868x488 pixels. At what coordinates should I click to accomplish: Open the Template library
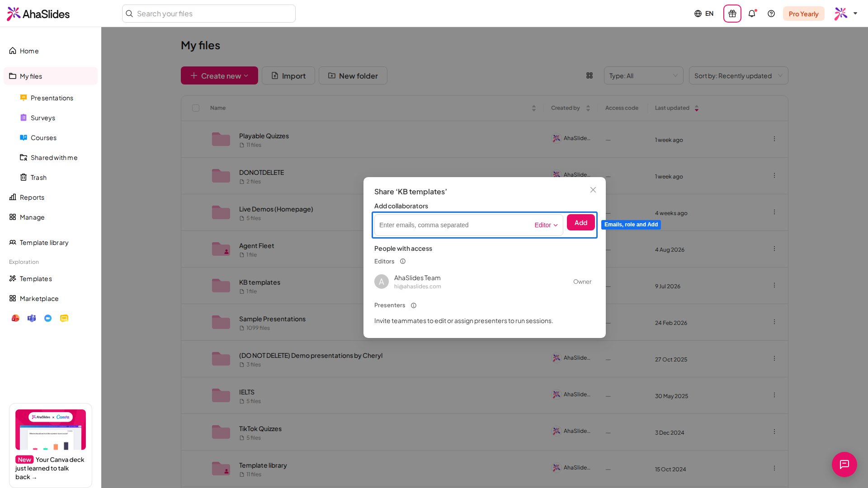click(x=51, y=243)
